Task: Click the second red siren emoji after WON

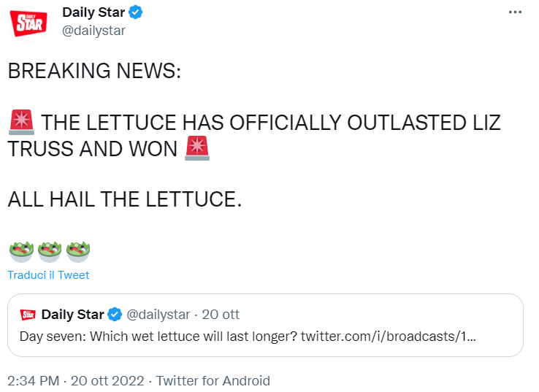Action: pyautogui.click(x=196, y=148)
